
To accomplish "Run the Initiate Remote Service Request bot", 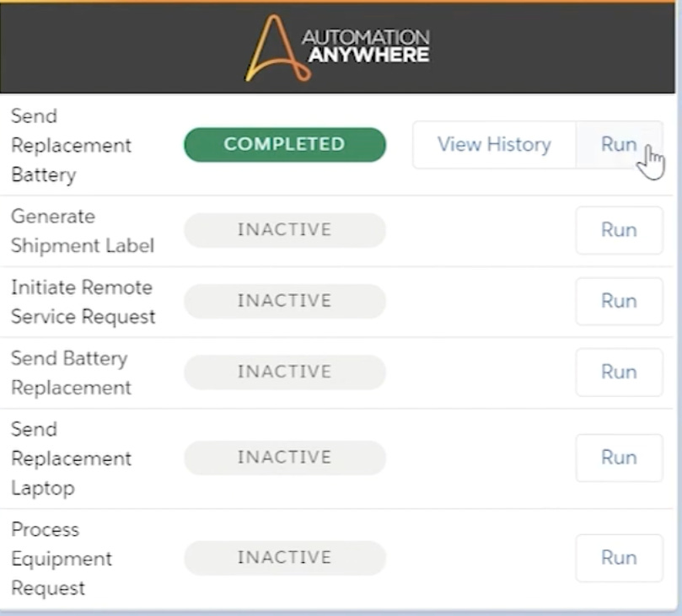I will click(619, 300).
